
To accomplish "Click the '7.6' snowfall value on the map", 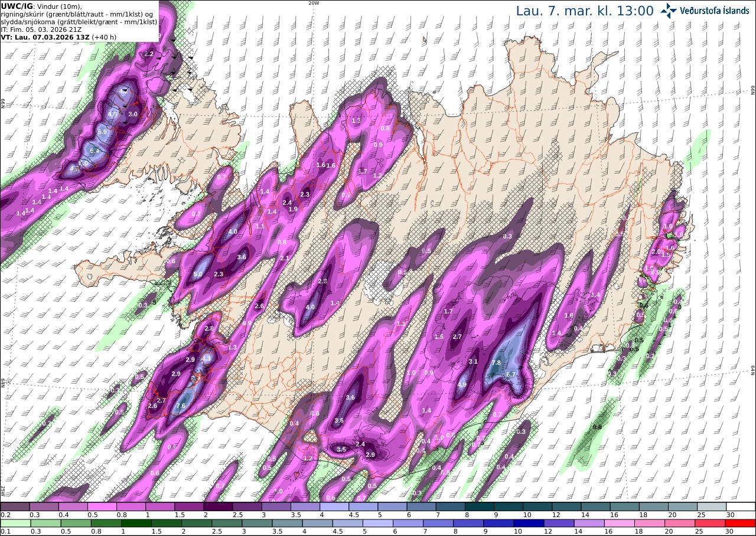I will 181,406.
